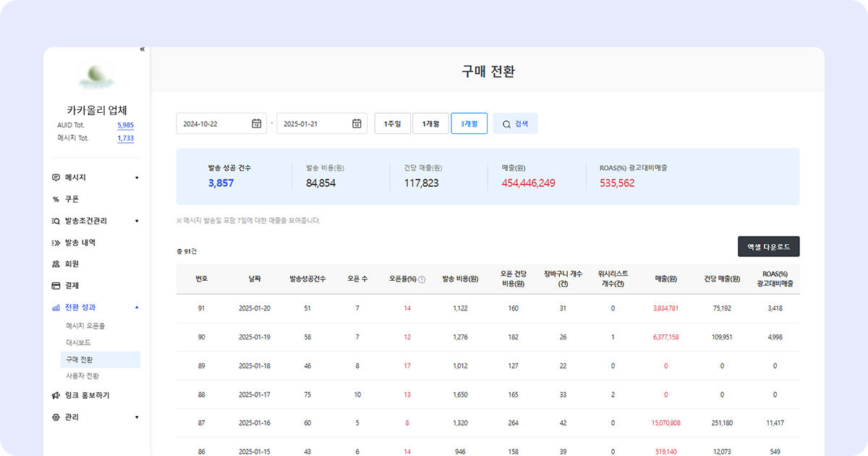
Task: Click the 관리 gear icon
Action: pos(56,418)
